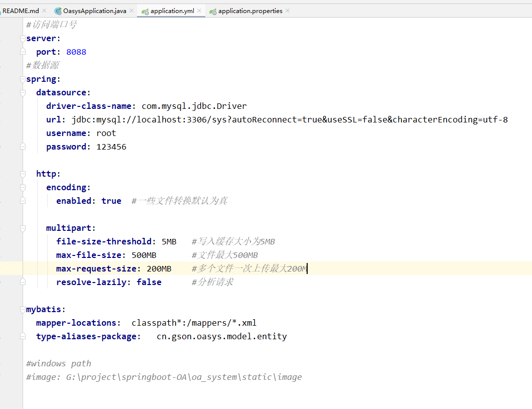Click the 'driver-class-name' key

pyautogui.click(x=89, y=106)
